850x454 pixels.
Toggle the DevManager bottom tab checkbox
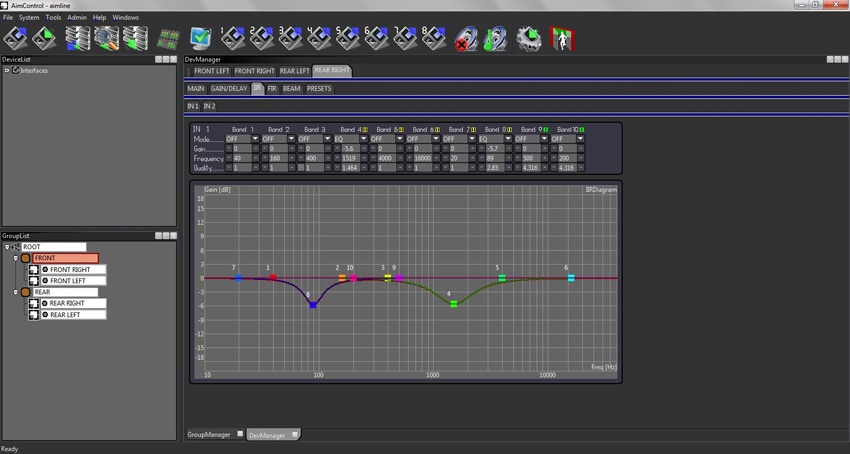click(x=294, y=434)
